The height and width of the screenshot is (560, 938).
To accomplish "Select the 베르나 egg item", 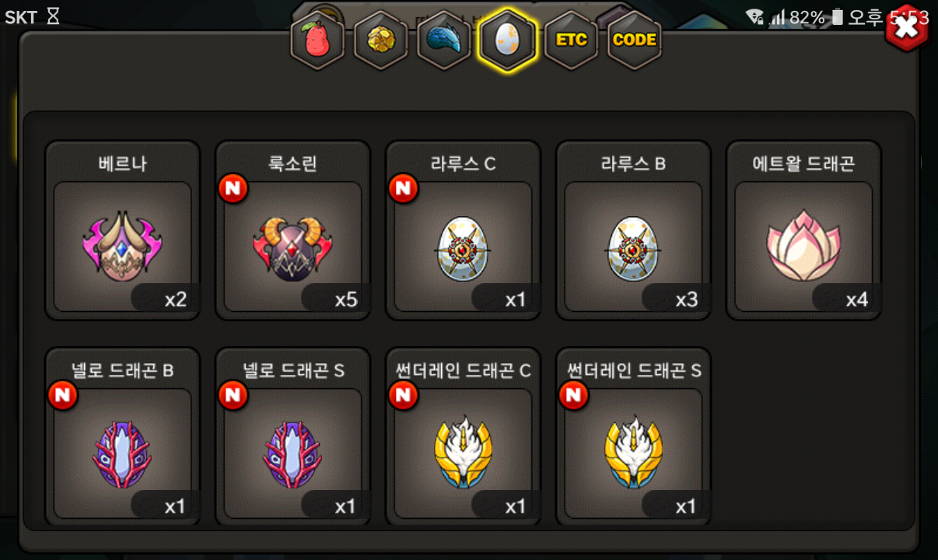I will tap(123, 230).
